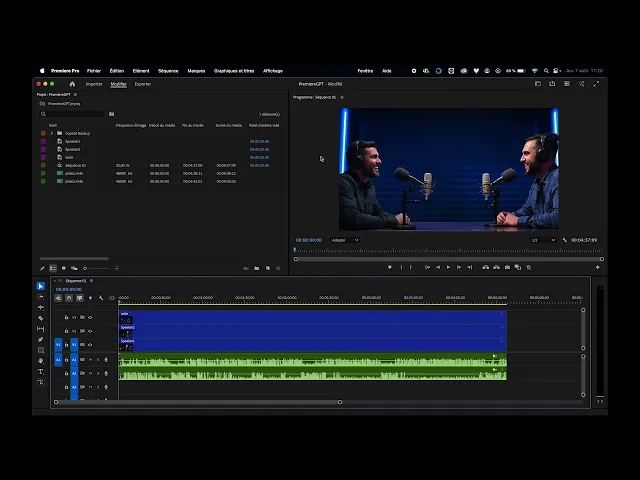The image size is (640, 480).
Task: Mute the first audio track A1
Action: [x=90, y=360]
